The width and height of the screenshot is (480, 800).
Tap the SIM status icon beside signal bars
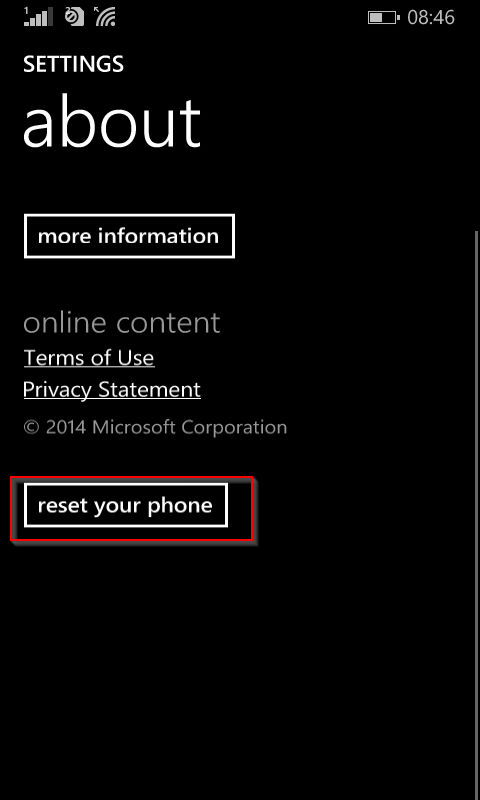(x=74, y=17)
